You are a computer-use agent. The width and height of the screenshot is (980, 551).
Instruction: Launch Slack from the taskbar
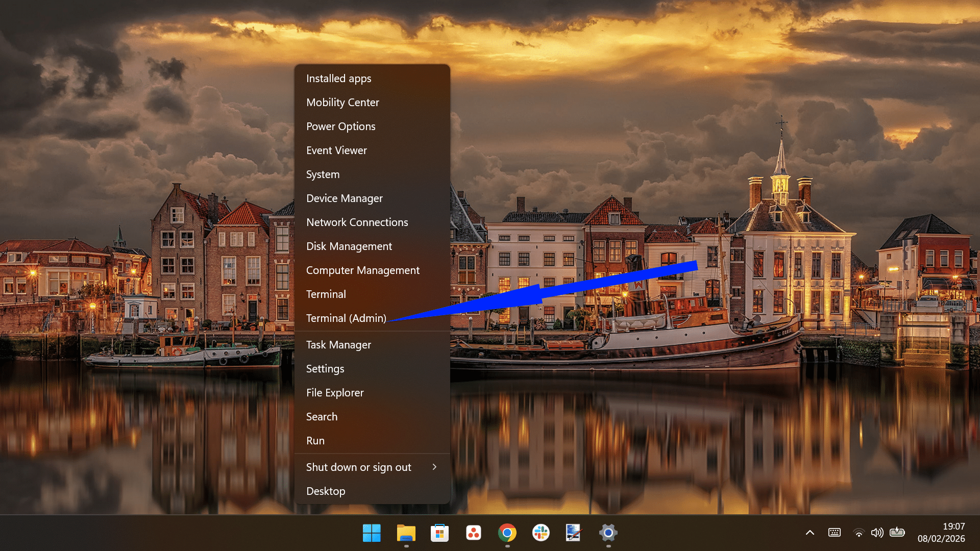(540, 532)
